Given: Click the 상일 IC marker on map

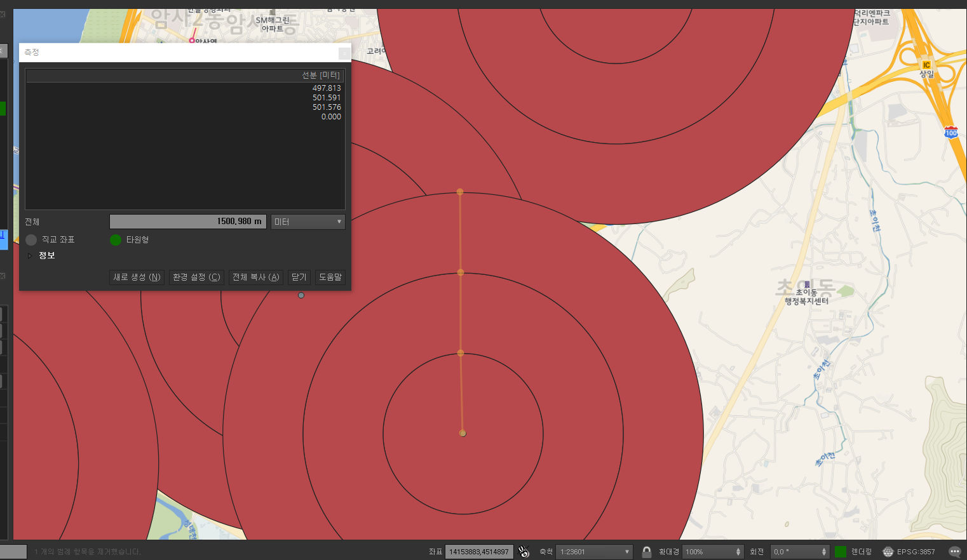Looking at the screenshot, I should (926, 65).
